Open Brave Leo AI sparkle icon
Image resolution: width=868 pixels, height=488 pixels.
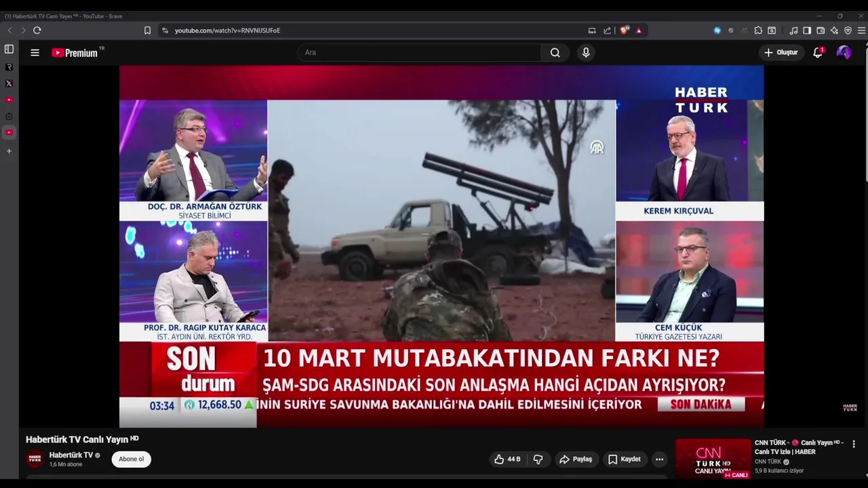point(834,30)
